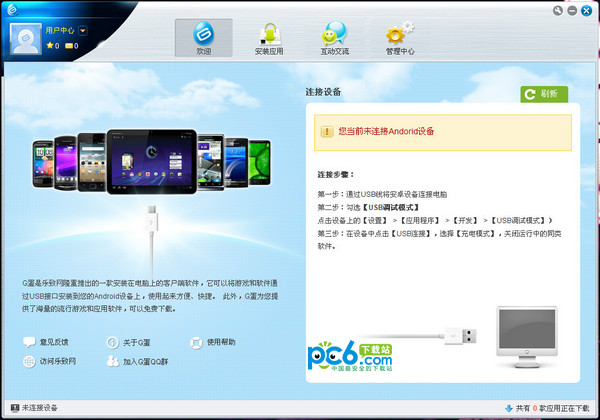Switch to the 安装应用 tab
The image size is (600, 420).
268,38
